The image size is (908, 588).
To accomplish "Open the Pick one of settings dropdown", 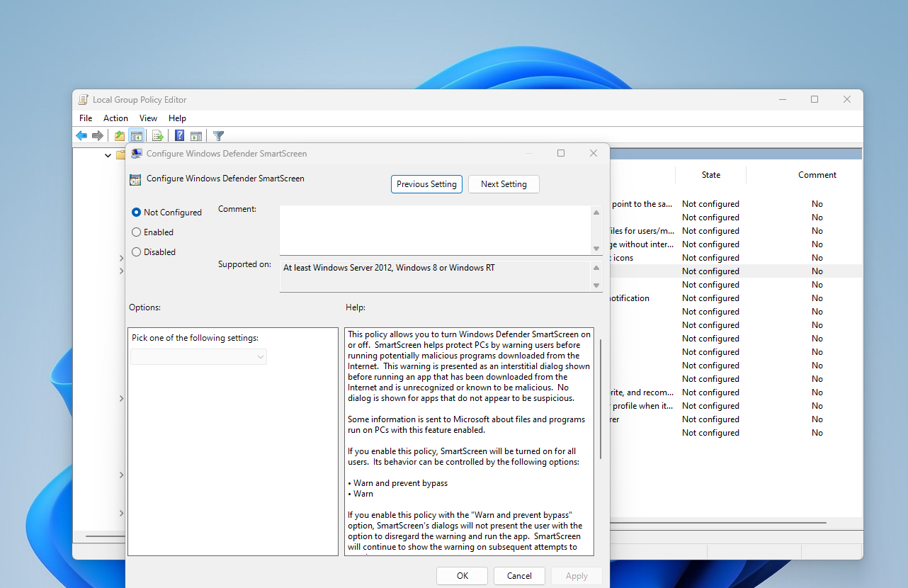I will click(x=198, y=357).
